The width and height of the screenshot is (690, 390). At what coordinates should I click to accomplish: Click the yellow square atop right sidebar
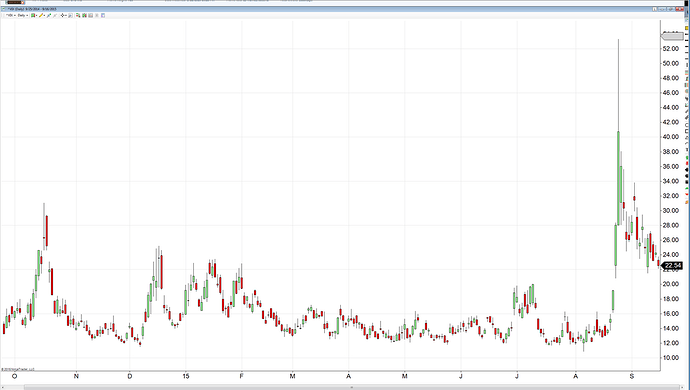tap(686, 28)
